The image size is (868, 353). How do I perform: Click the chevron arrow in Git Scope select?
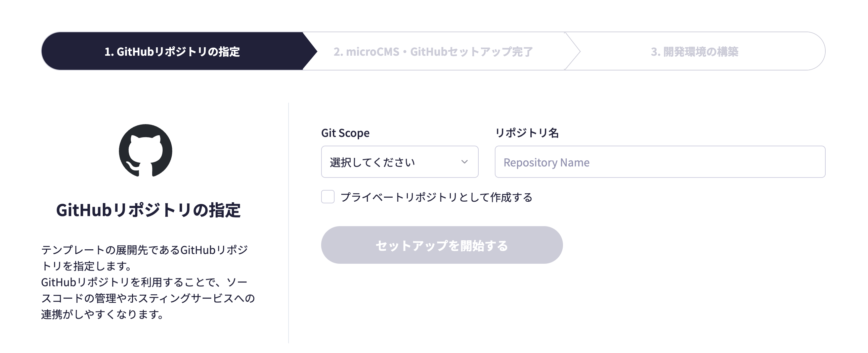click(464, 162)
